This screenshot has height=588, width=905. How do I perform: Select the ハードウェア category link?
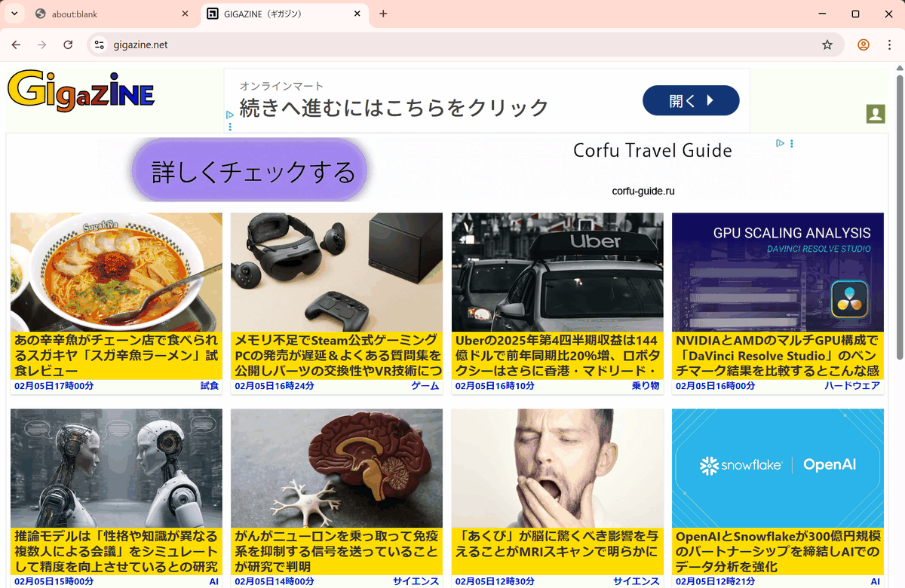(x=851, y=386)
